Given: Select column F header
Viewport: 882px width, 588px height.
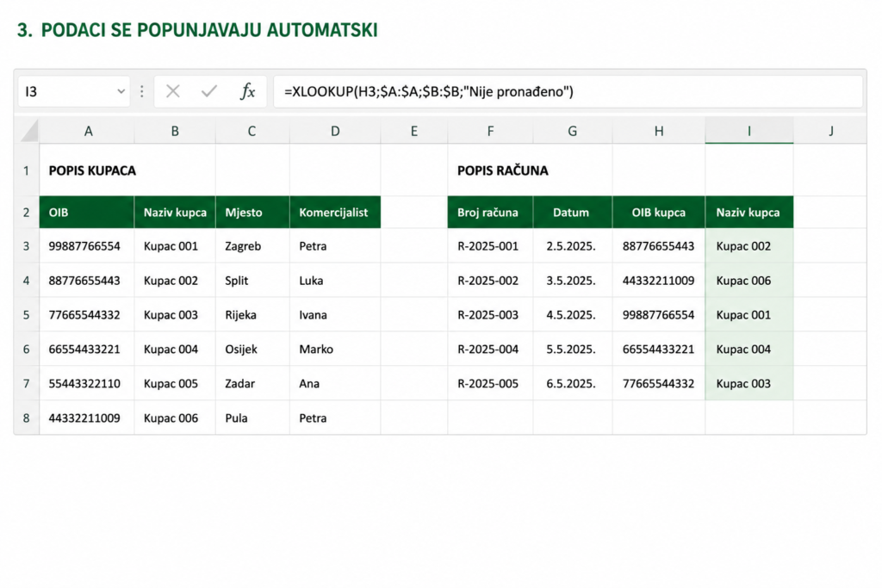Looking at the screenshot, I should (490, 131).
